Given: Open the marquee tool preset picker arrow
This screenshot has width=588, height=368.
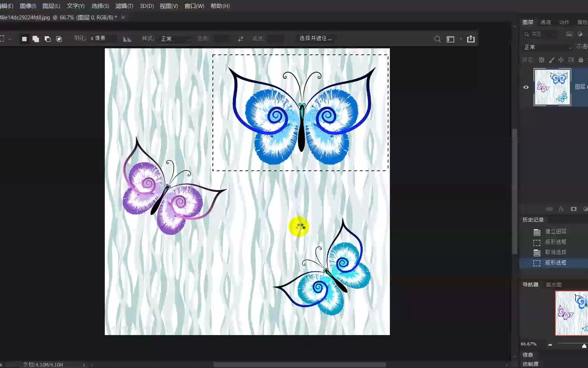Looking at the screenshot, I should pyautogui.click(x=10, y=39).
